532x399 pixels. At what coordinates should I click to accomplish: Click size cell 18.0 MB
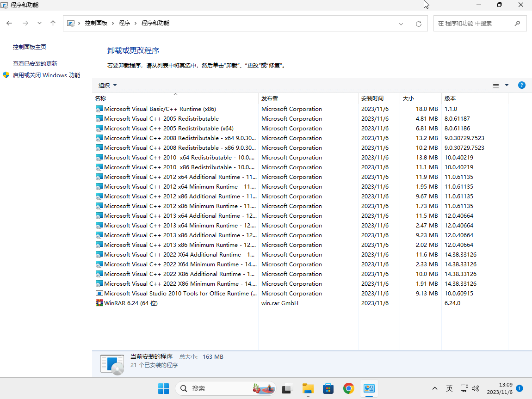427,109
